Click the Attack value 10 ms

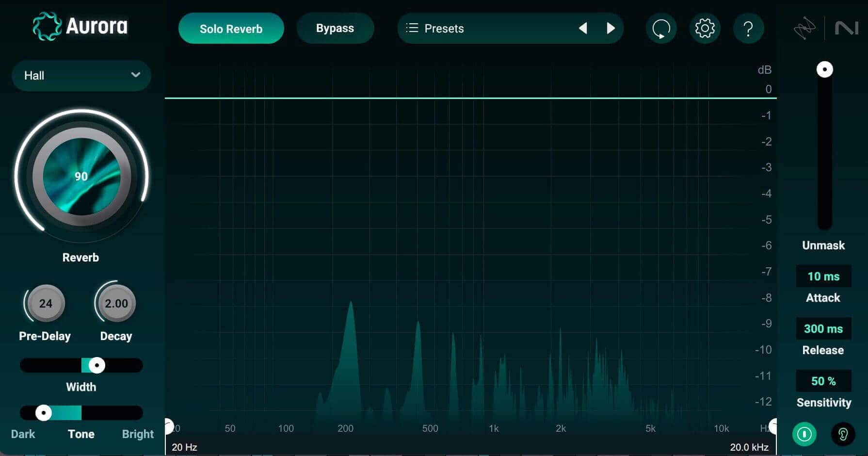tap(823, 277)
